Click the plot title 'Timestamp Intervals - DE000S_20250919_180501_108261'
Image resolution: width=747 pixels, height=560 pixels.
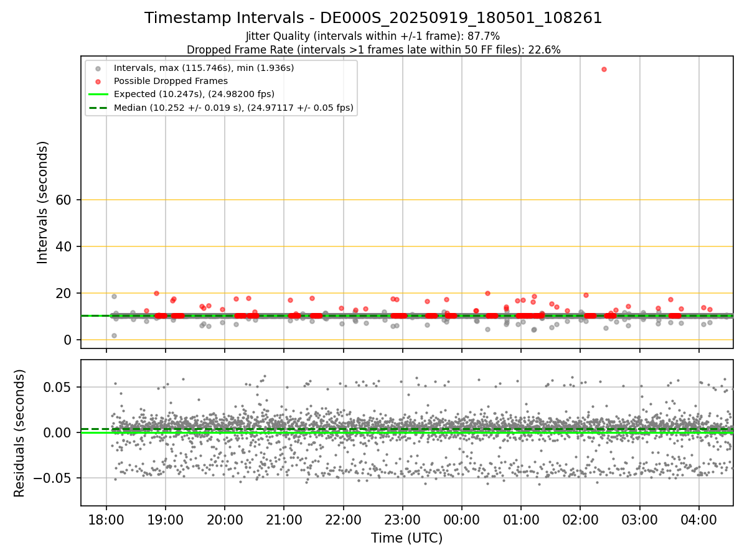coord(374,18)
